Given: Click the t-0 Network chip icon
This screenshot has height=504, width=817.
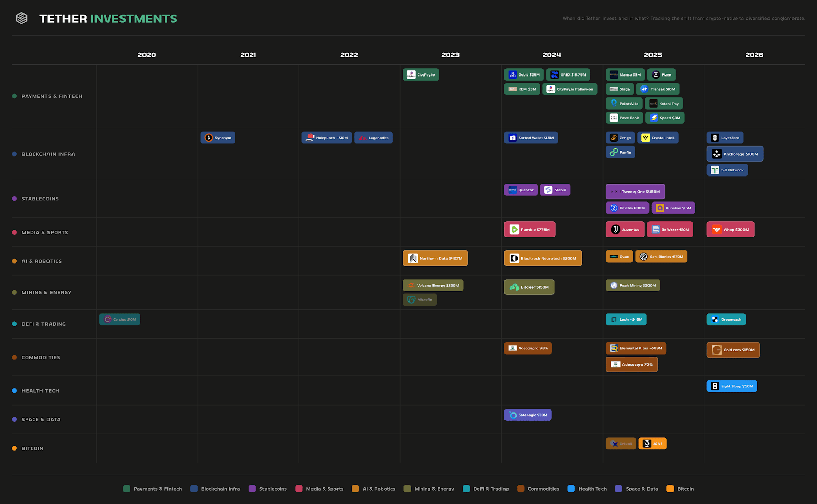Looking at the screenshot, I should [715, 170].
